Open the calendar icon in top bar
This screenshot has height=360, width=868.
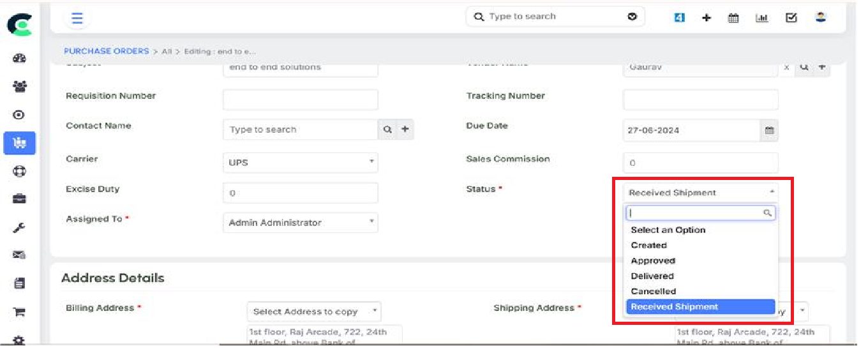733,19
